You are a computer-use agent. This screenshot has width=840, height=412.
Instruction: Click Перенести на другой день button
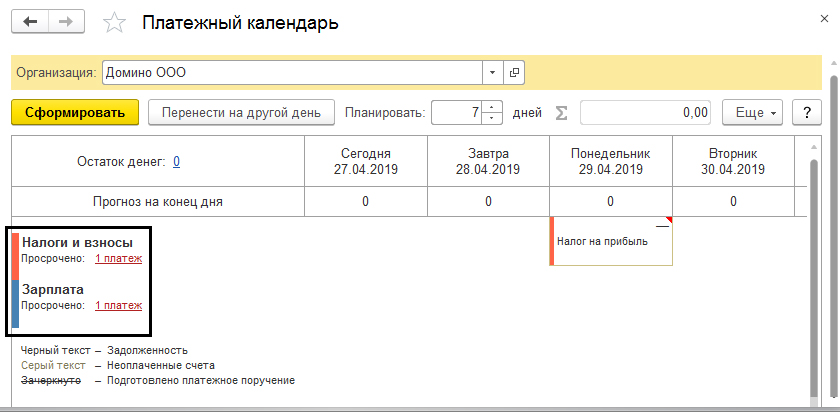click(x=239, y=113)
